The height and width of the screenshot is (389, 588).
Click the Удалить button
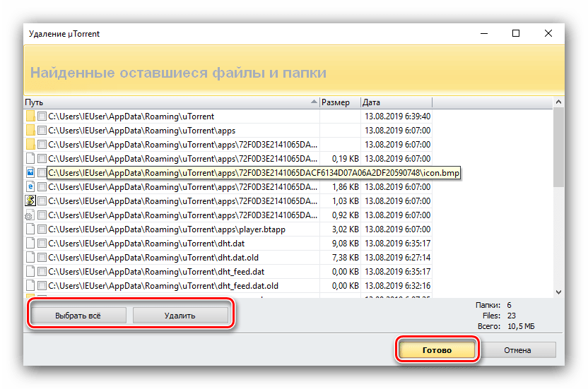coord(180,316)
